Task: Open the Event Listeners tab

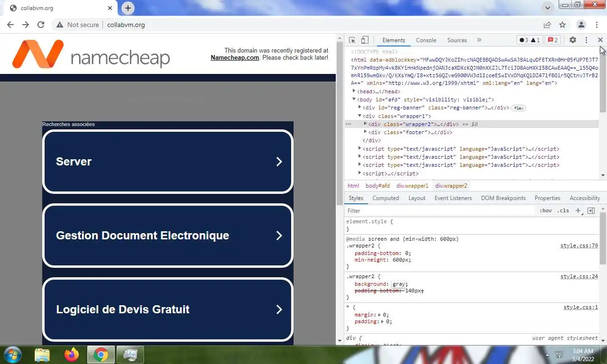Action: coord(453,198)
